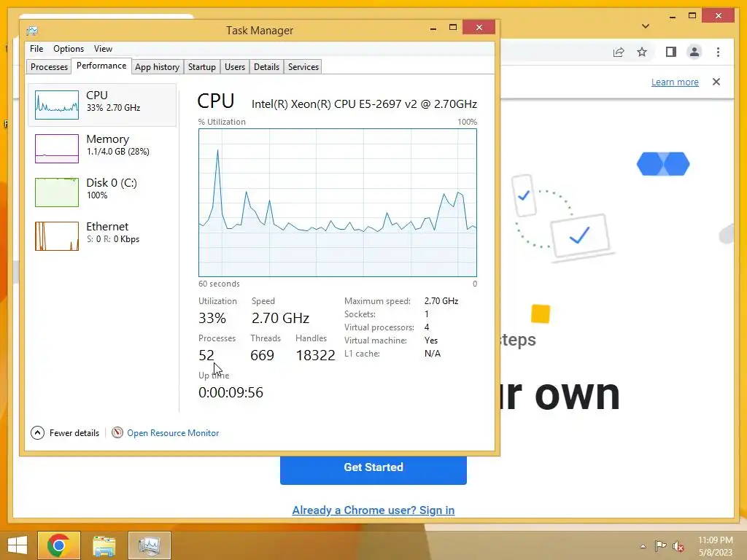The height and width of the screenshot is (560, 747).
Task: Select the Performance tab
Action: click(101, 66)
